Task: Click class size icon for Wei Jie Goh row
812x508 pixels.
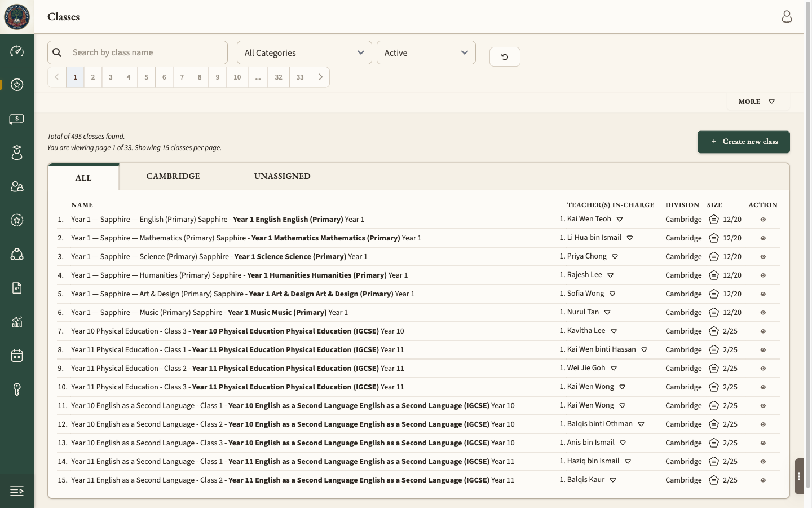Action: 714,369
